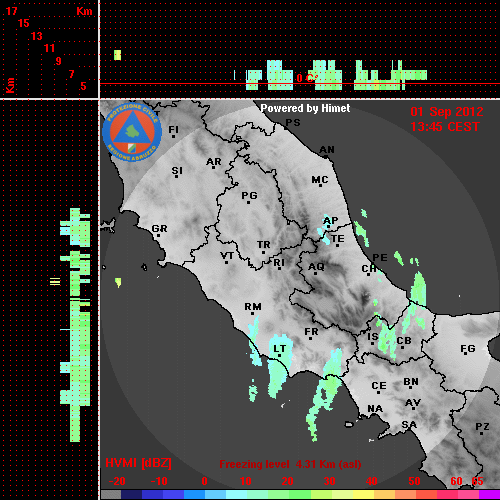Click the RM city label
Viewport: 500px width, 500px height.
[253, 307]
